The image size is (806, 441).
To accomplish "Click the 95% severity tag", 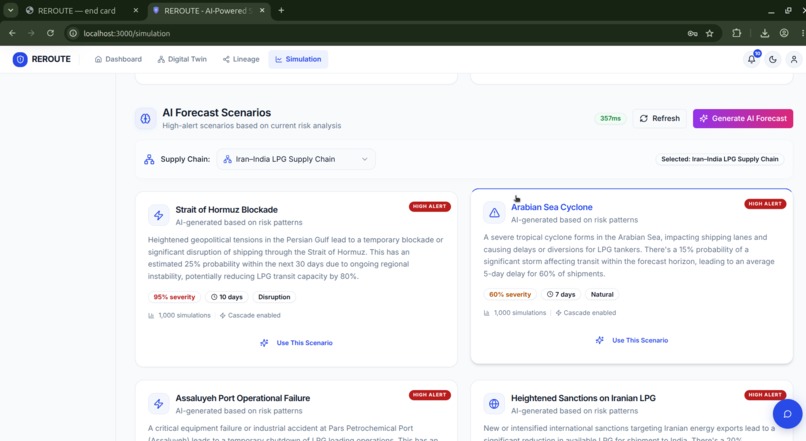I will point(174,297).
